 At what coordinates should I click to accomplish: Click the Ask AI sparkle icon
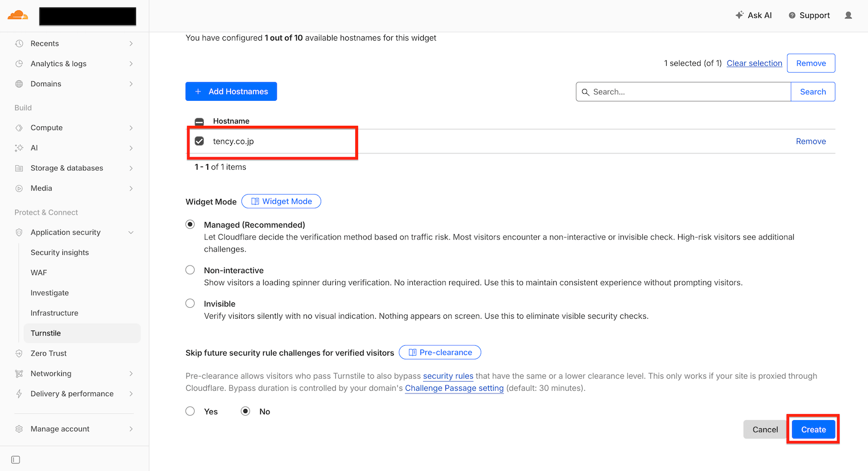(x=739, y=15)
